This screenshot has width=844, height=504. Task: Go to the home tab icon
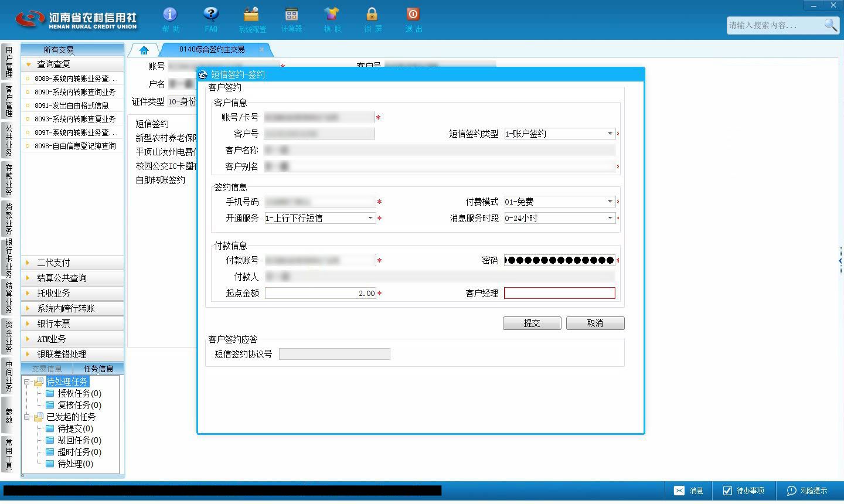pyautogui.click(x=144, y=50)
